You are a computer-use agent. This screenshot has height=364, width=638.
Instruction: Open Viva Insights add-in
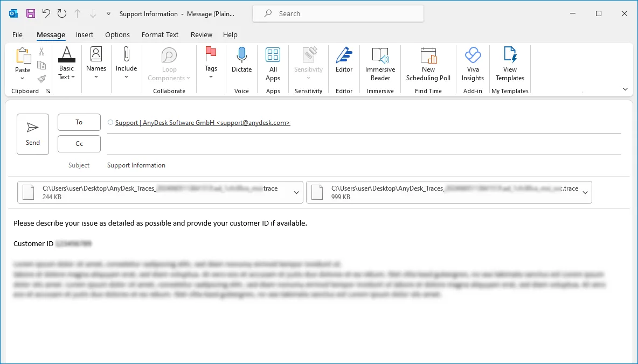point(473,64)
